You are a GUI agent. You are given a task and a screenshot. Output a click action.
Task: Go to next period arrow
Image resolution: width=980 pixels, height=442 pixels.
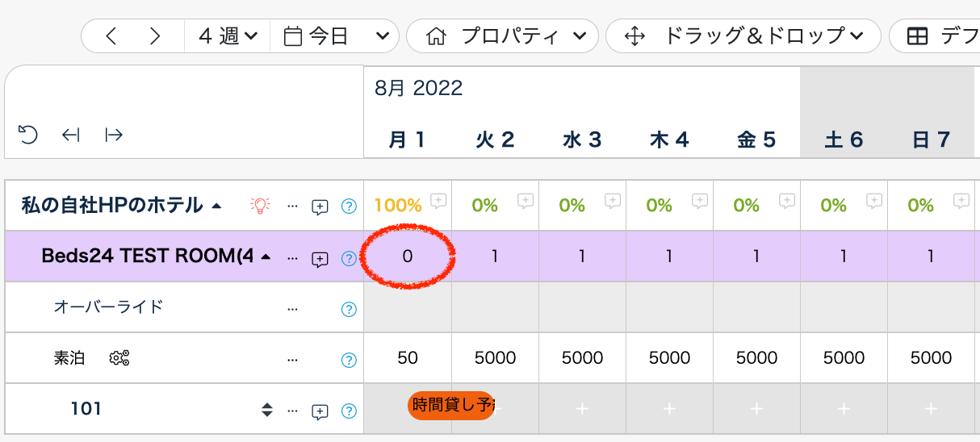coord(155,36)
